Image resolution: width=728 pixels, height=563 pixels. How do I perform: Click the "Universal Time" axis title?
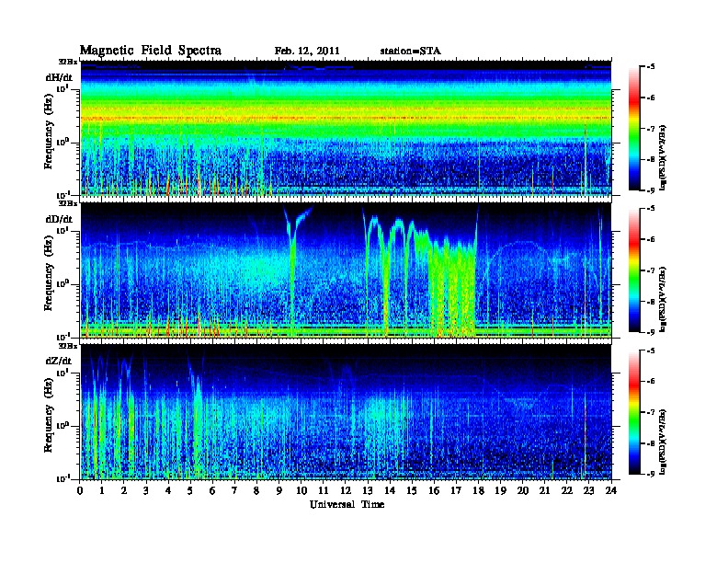pos(347,504)
